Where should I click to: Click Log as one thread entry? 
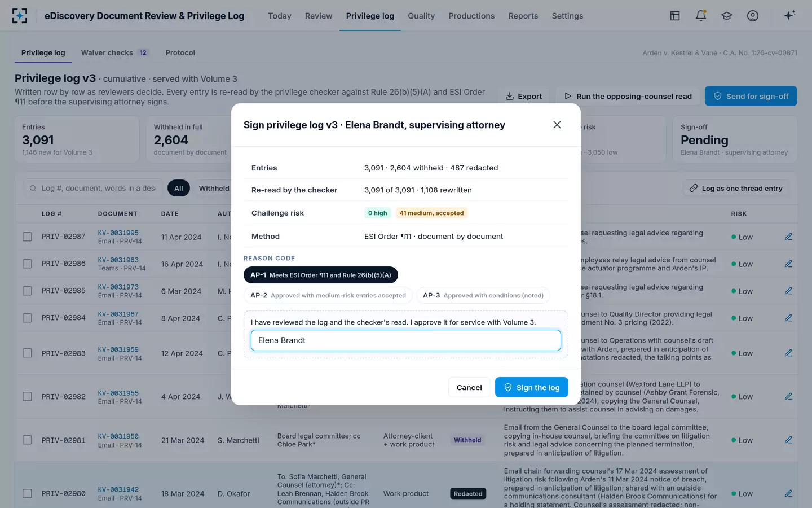coord(736,188)
